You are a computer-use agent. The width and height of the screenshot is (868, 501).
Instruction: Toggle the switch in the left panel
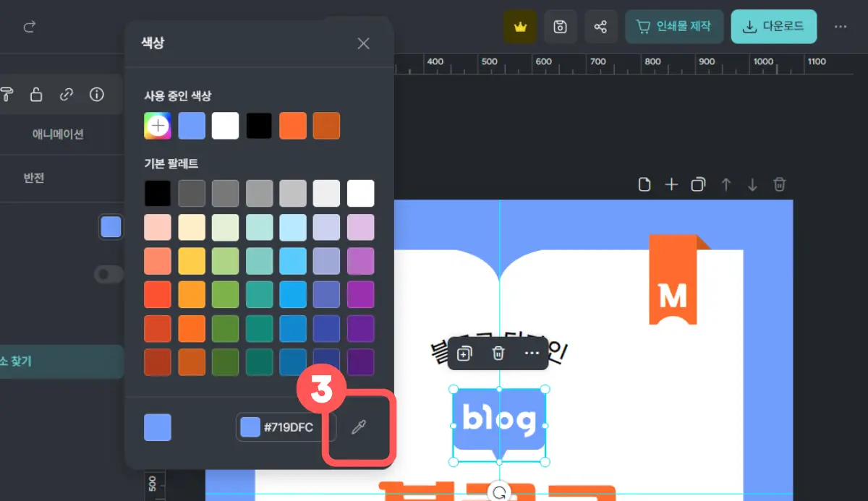[x=109, y=274]
